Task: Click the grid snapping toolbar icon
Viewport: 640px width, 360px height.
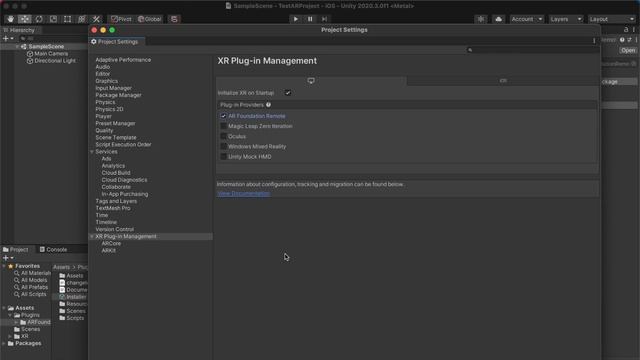Action: point(174,19)
